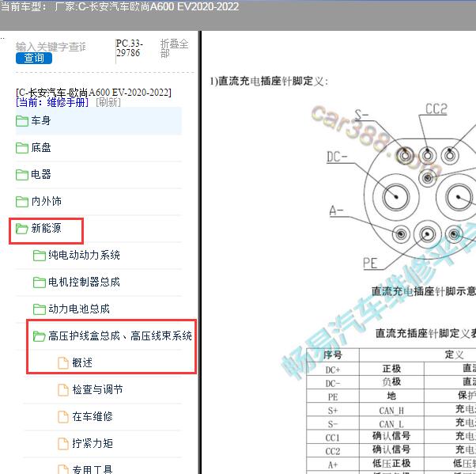Click the 低压正极 table cell
This screenshot has height=474, width=476.
click(391, 463)
